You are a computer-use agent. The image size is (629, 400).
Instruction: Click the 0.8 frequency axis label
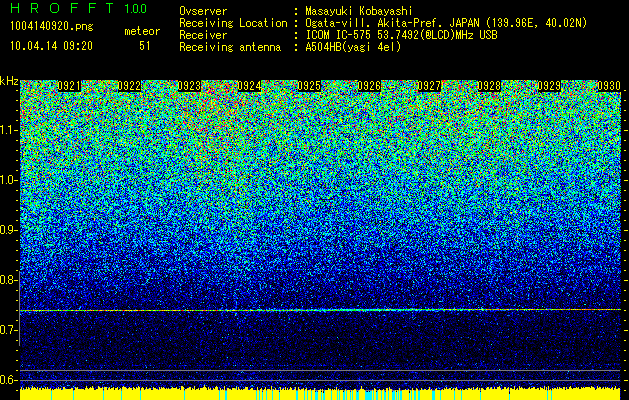click(x=8, y=280)
